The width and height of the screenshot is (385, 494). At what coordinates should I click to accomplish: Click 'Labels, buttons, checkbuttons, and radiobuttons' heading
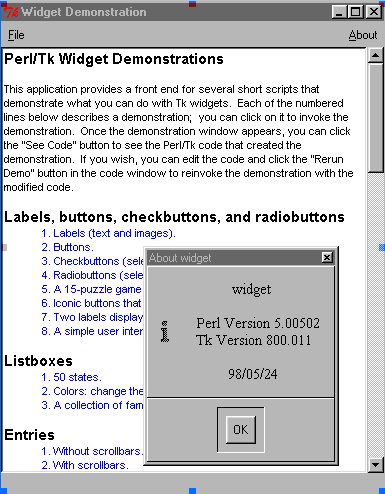(174, 217)
